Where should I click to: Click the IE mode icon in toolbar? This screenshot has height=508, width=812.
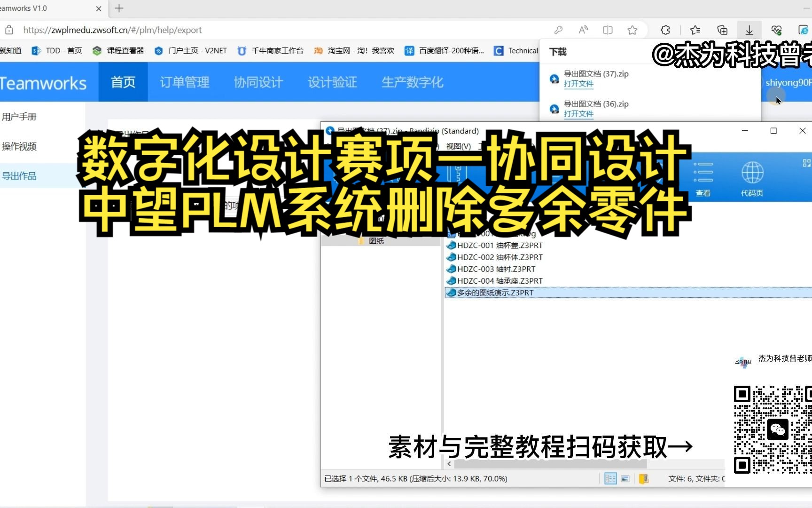[x=803, y=30]
